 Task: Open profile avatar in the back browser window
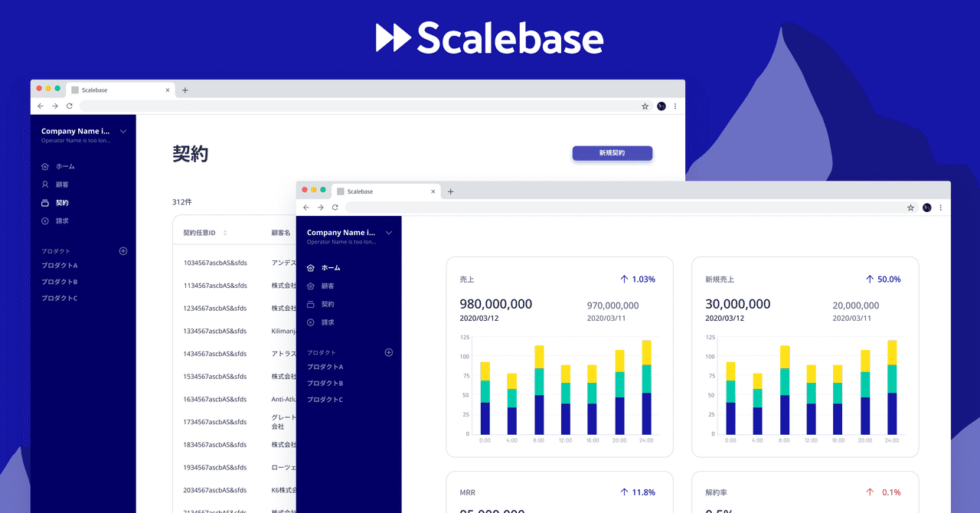click(x=661, y=106)
